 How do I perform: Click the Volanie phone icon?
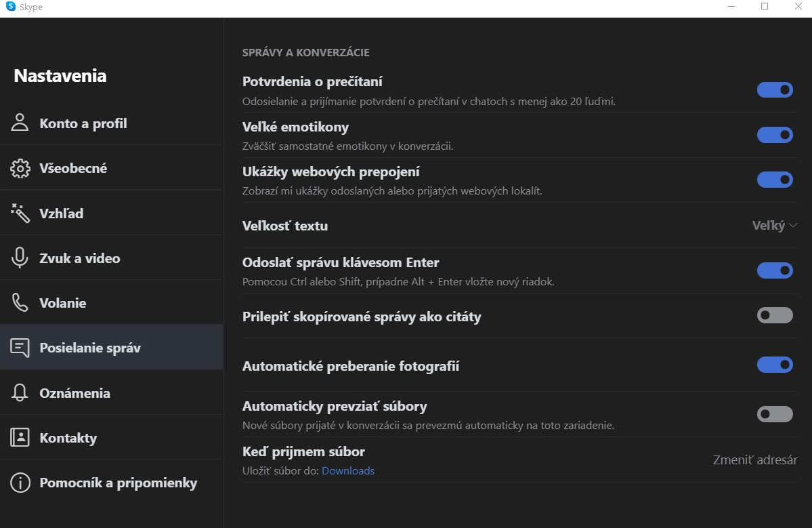pyautogui.click(x=20, y=303)
